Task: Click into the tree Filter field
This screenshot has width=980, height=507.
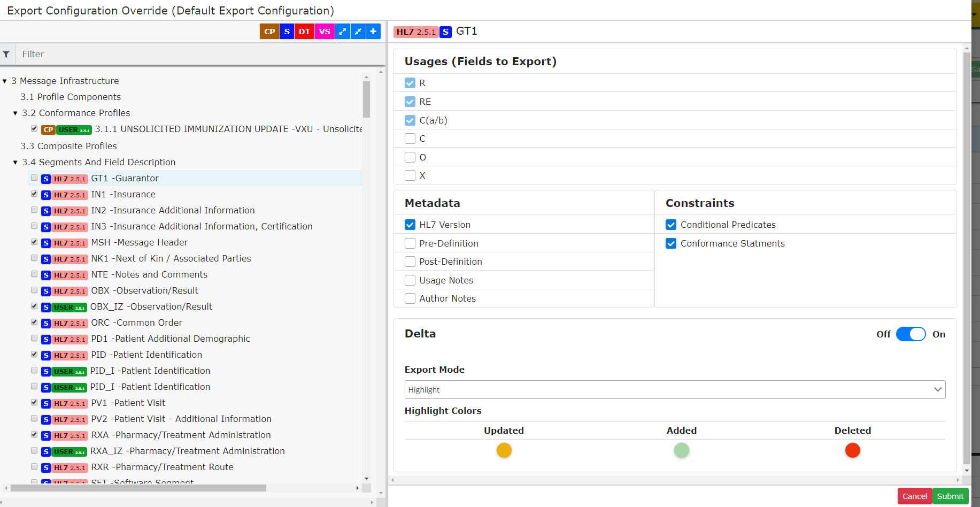Action: 200,54
